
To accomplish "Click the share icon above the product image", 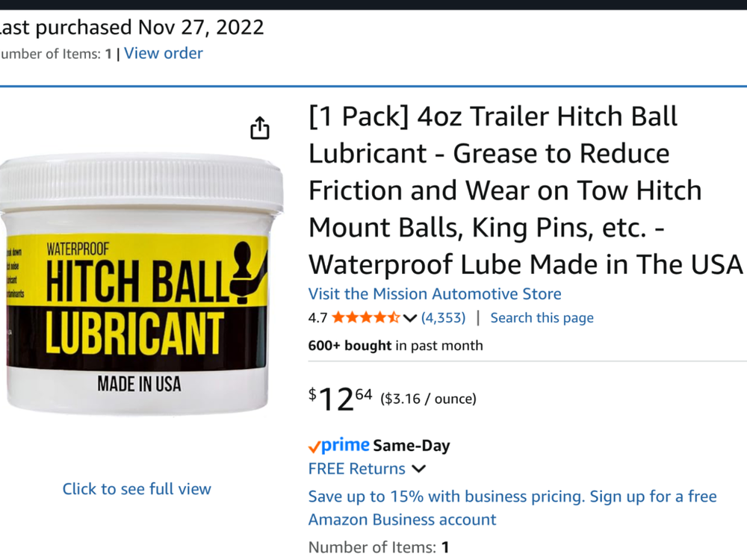I will (x=259, y=128).
